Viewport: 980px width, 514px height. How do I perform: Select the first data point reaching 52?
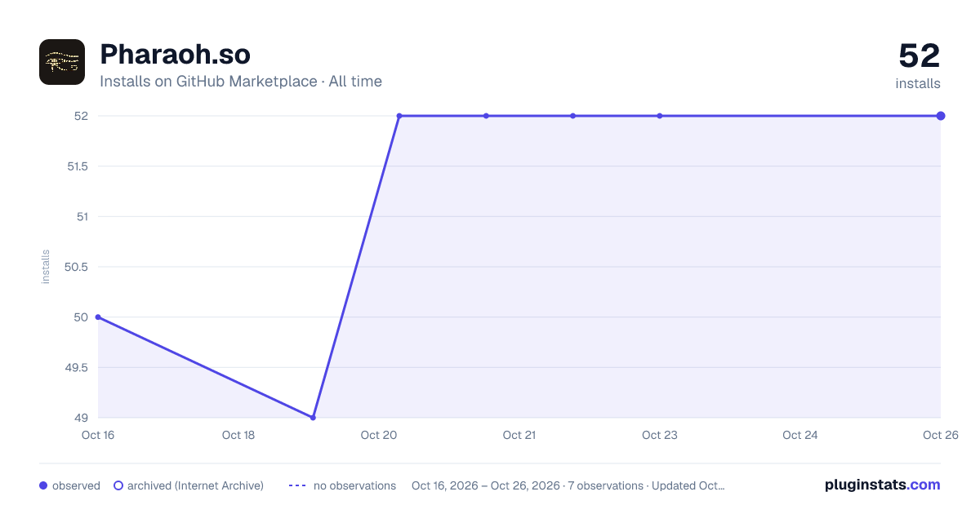(x=399, y=116)
